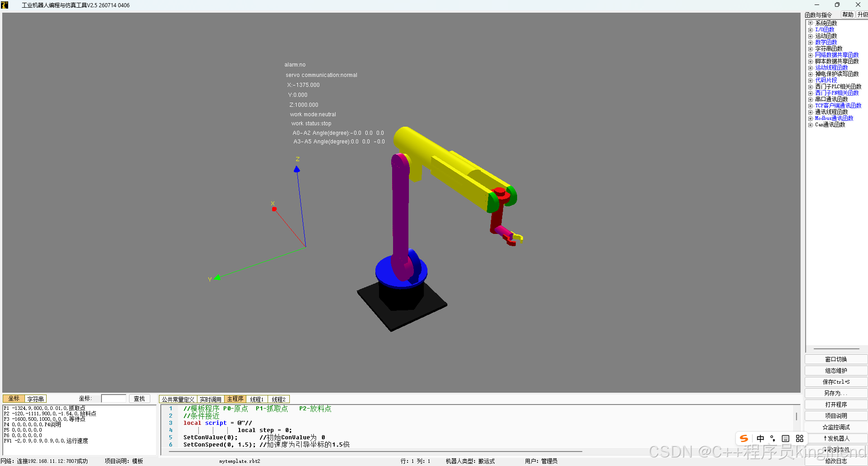Select the Can通讯函数 tree item
The height and width of the screenshot is (466, 868).
coord(830,124)
